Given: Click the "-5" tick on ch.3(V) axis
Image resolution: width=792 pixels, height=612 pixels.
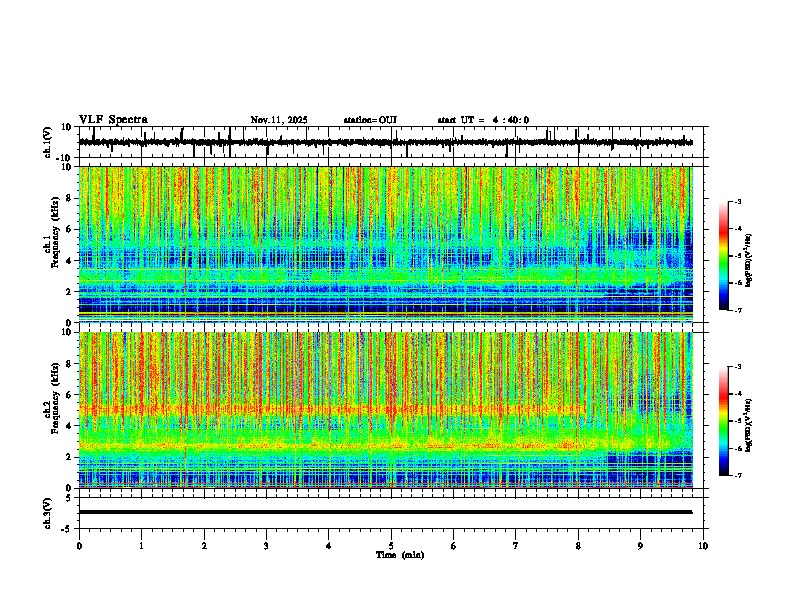Looking at the screenshot, I should click(x=68, y=529).
